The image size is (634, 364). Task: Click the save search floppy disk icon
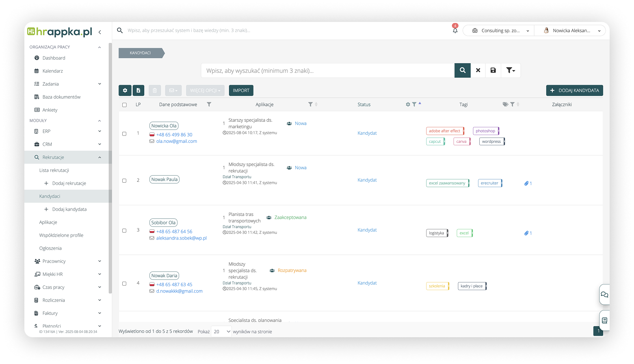pos(493,70)
